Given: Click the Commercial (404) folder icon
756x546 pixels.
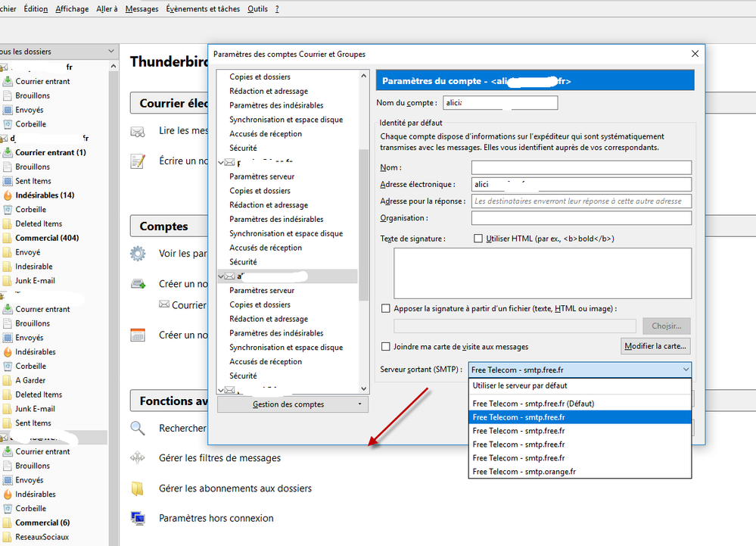Looking at the screenshot, I should [x=8, y=238].
